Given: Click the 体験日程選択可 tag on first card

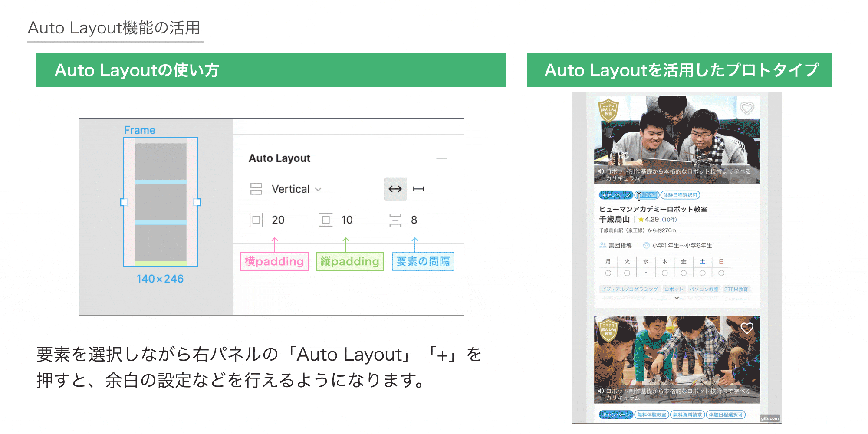Looking at the screenshot, I should pyautogui.click(x=680, y=195).
